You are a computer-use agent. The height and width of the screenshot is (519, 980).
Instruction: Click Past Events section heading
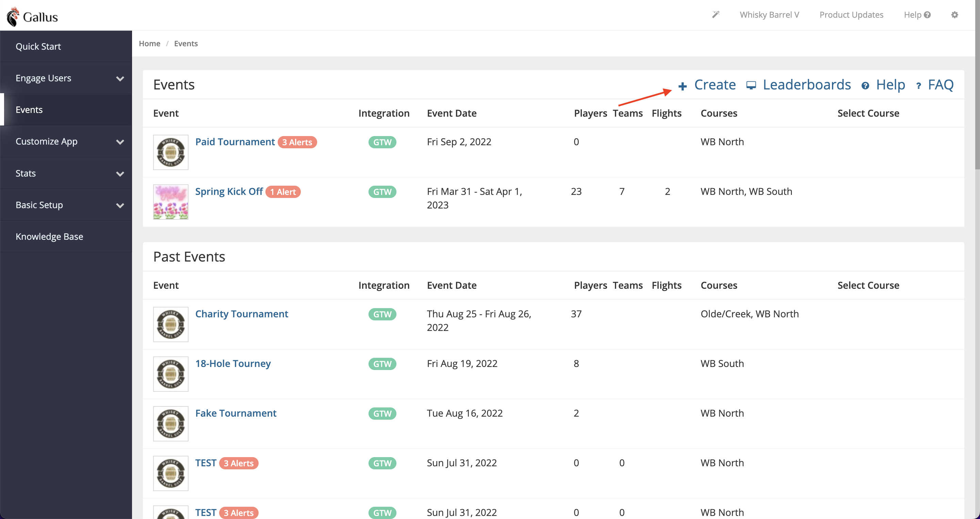point(189,257)
